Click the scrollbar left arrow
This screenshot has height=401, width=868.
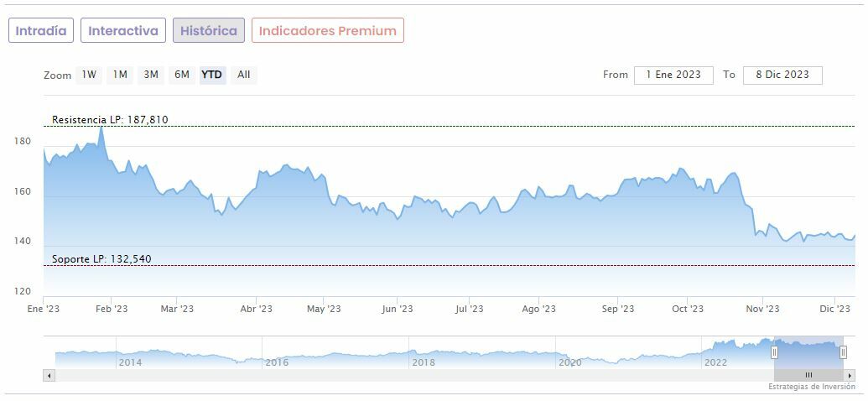(x=49, y=375)
